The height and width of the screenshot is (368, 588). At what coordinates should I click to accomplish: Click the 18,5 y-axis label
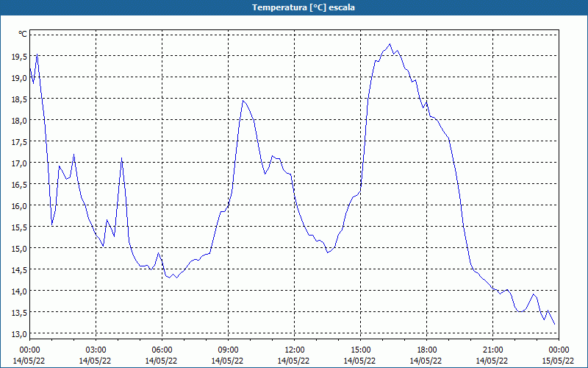coord(20,99)
